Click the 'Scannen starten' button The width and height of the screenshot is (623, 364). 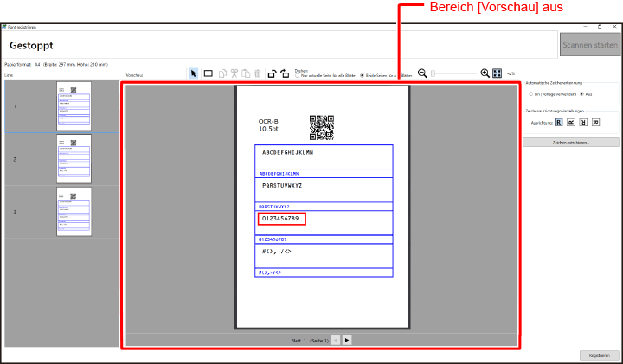[x=590, y=45]
